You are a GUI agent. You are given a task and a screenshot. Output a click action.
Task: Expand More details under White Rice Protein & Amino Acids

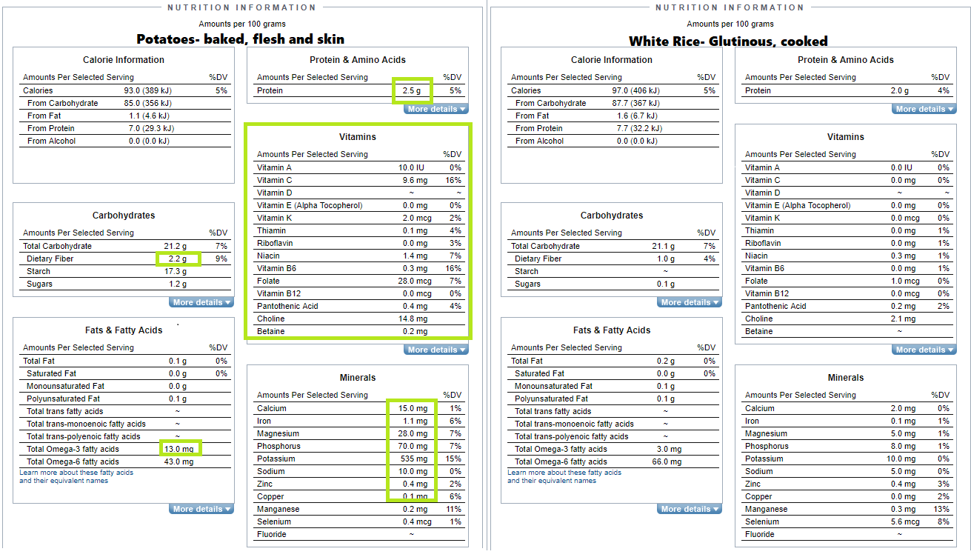924,109
